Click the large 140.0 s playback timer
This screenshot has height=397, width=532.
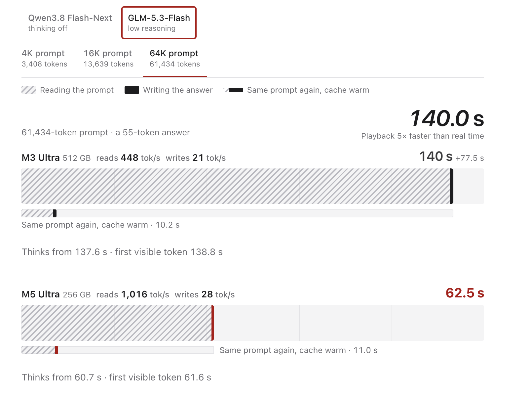447,118
